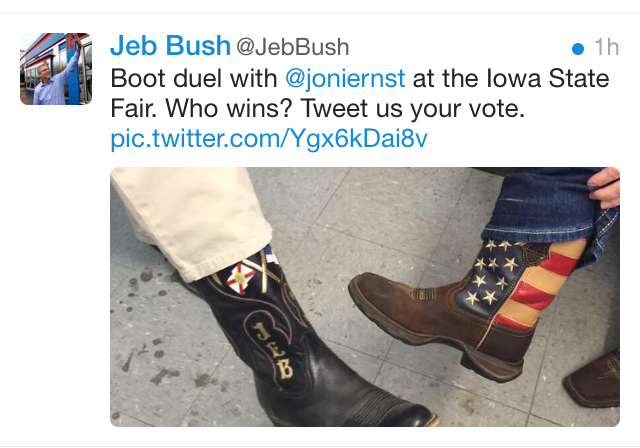Click 'Who wins? Tweet us your vote.' text
Screen dimensions: 640x448
[345, 109]
